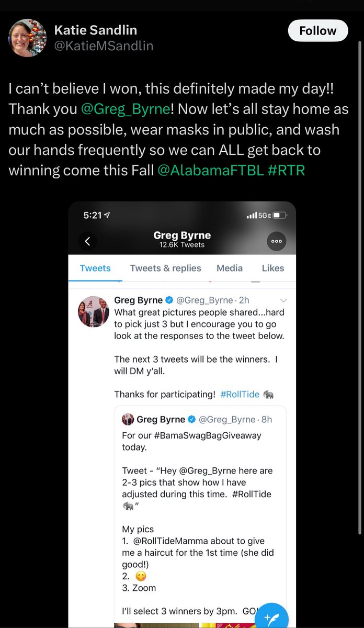The width and height of the screenshot is (364, 628).
Task: Click the #RollTide hashtag in tweet
Action: [x=240, y=394]
